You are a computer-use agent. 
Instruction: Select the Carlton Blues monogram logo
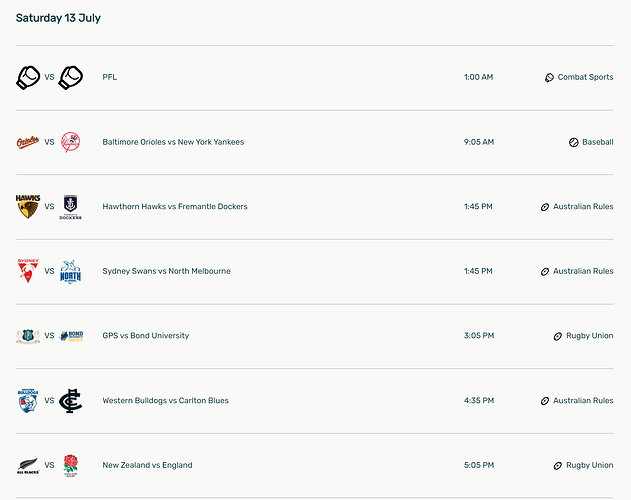tap(70, 401)
